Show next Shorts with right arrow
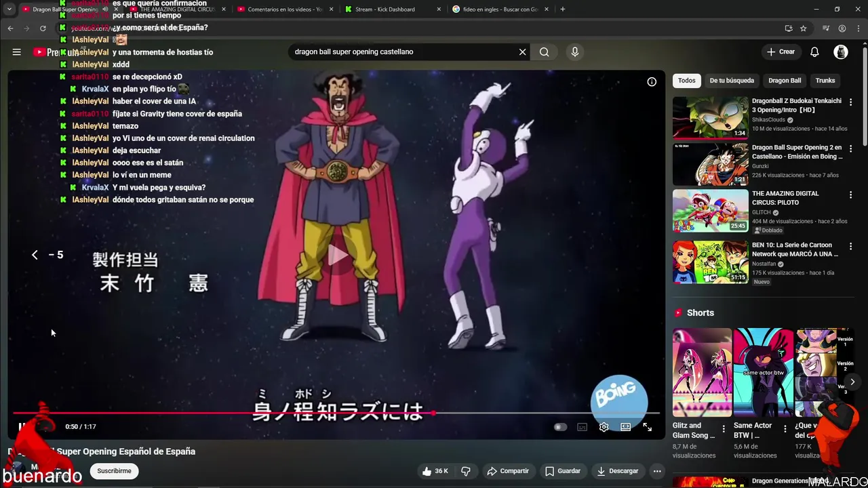 click(x=852, y=382)
